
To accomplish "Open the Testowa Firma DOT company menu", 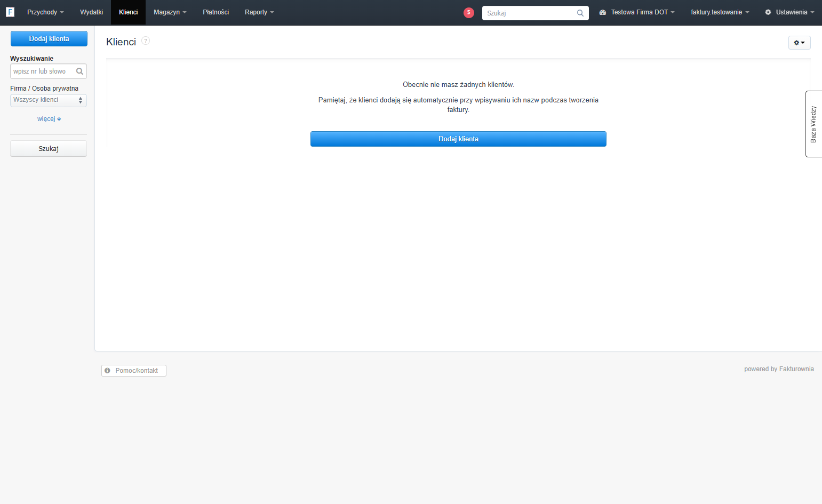I will coord(637,12).
